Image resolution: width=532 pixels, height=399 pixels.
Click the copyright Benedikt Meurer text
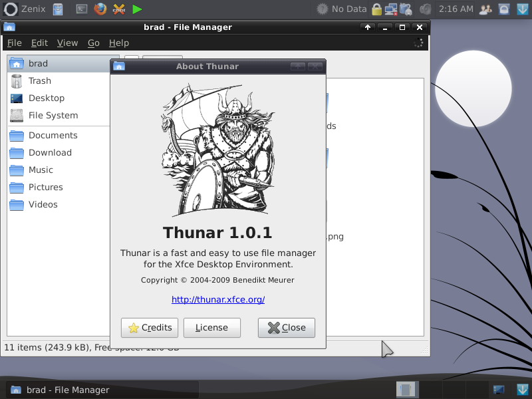click(x=218, y=280)
